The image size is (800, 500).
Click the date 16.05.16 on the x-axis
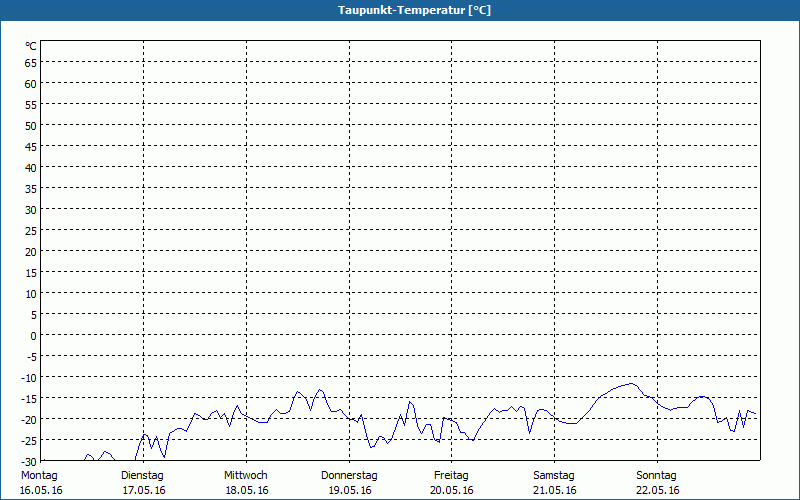point(41,490)
